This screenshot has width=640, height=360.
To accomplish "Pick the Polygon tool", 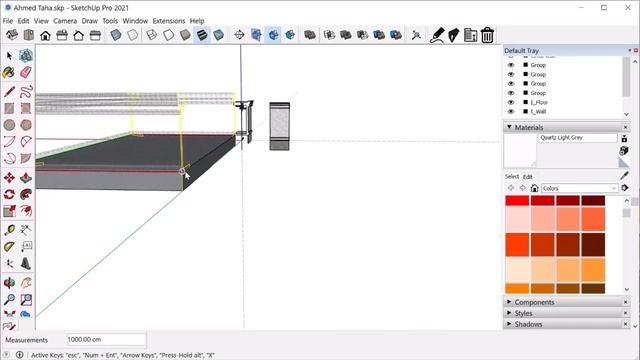I will (x=26, y=125).
